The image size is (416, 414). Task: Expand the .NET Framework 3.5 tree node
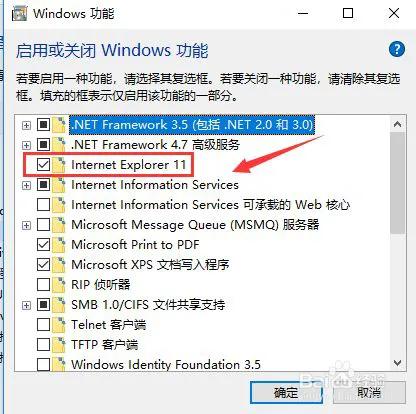click(26, 125)
